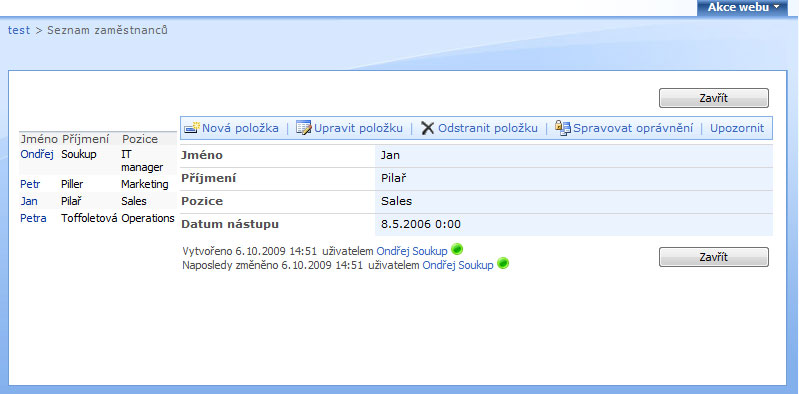Screen dimensions: 799x394
Task: Click the Pozice label in detail form
Action: point(202,201)
